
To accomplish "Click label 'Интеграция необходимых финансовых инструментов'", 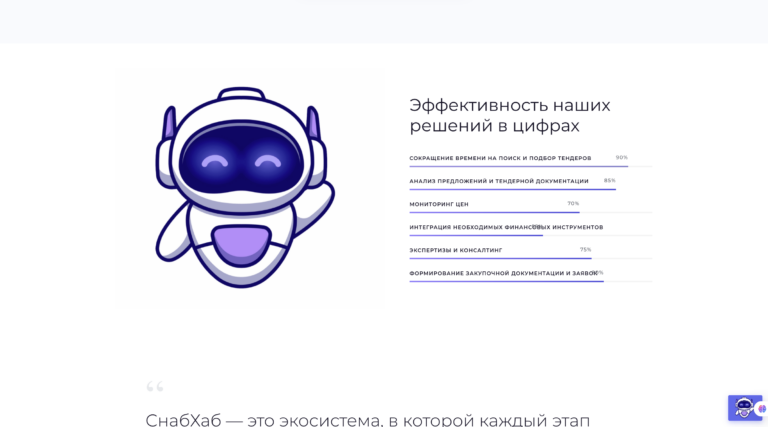I will pos(506,227).
